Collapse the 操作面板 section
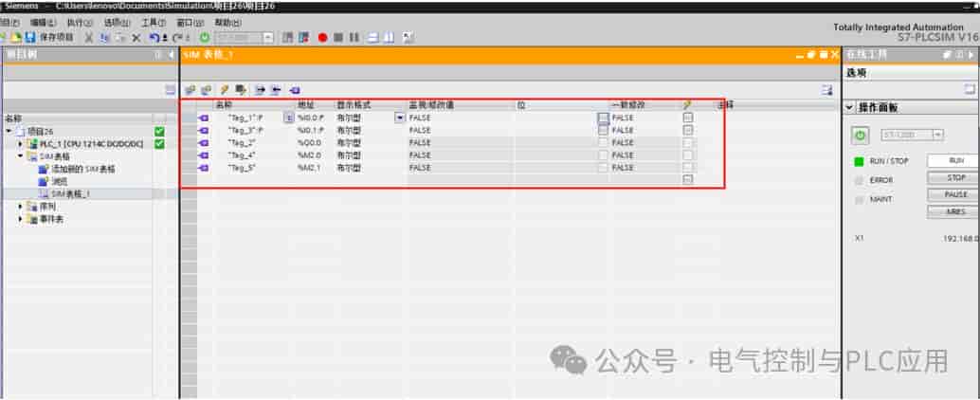 (x=849, y=107)
